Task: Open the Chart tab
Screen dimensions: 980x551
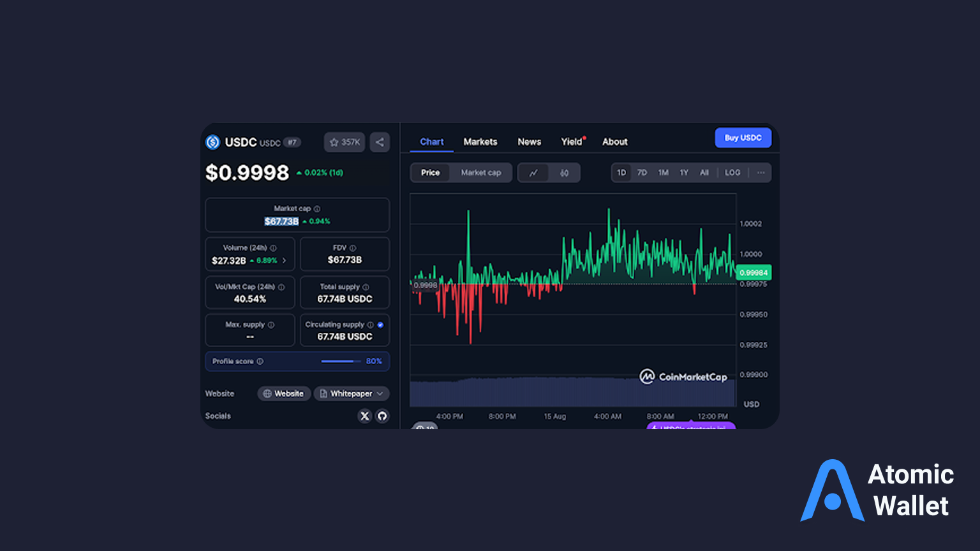Action: click(x=432, y=142)
